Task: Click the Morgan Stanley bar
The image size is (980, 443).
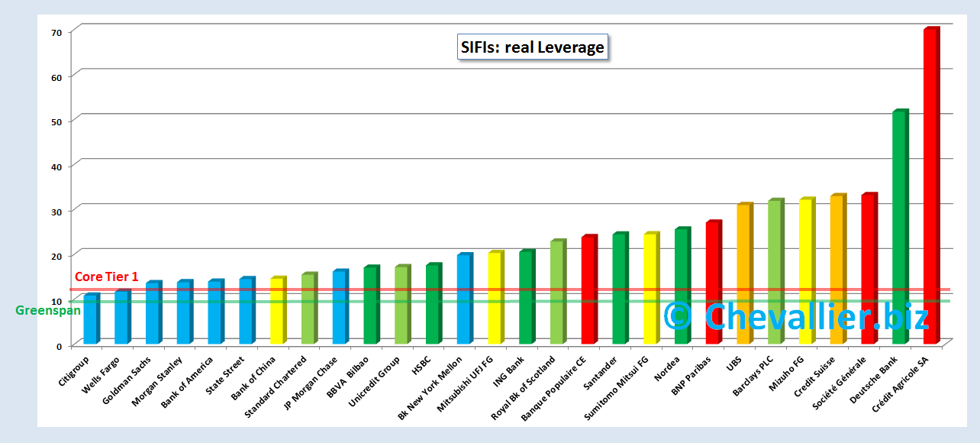Action: [x=185, y=312]
